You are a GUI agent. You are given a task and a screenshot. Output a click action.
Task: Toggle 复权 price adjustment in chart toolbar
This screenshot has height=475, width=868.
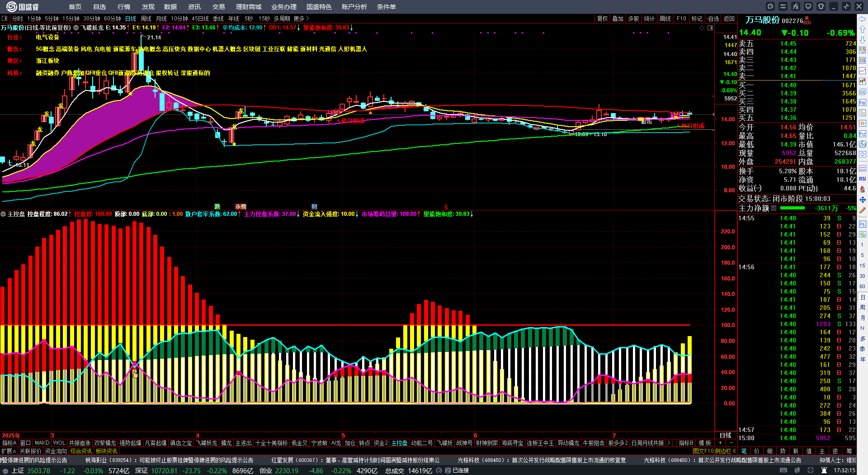603,19
